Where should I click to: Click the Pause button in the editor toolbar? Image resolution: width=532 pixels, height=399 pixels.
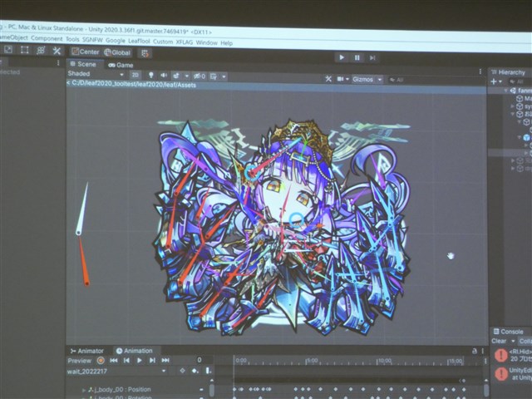[357, 57]
